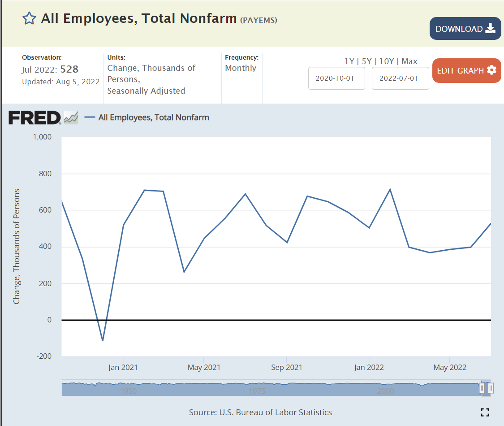This screenshot has height=426, width=504.
Task: Click the start date field 2020-10-01
Action: point(336,78)
